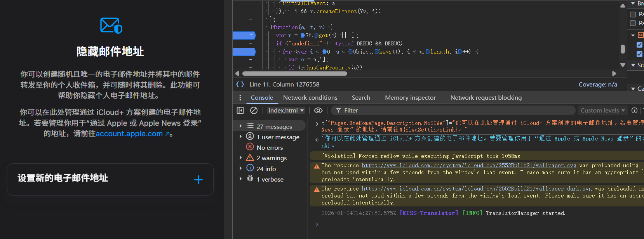
Task: Clear the console with the ban icon
Action: (254, 111)
